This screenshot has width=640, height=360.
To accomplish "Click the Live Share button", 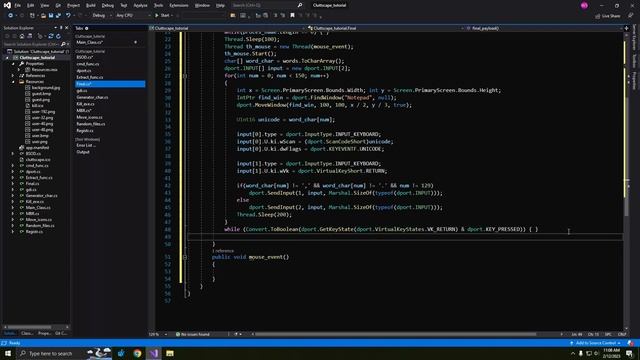I will 608,16.
